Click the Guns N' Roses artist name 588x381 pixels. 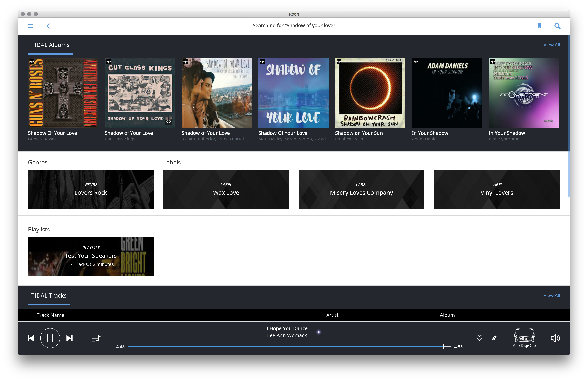click(42, 139)
